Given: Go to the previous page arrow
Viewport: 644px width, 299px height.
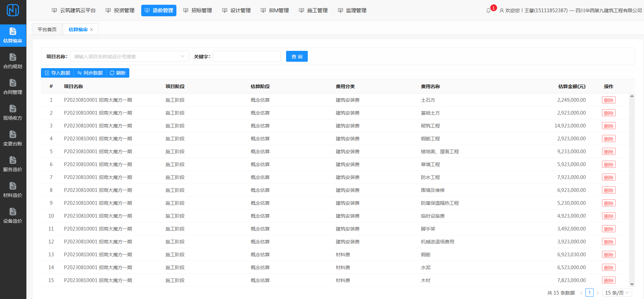Looking at the screenshot, I should point(581,293).
